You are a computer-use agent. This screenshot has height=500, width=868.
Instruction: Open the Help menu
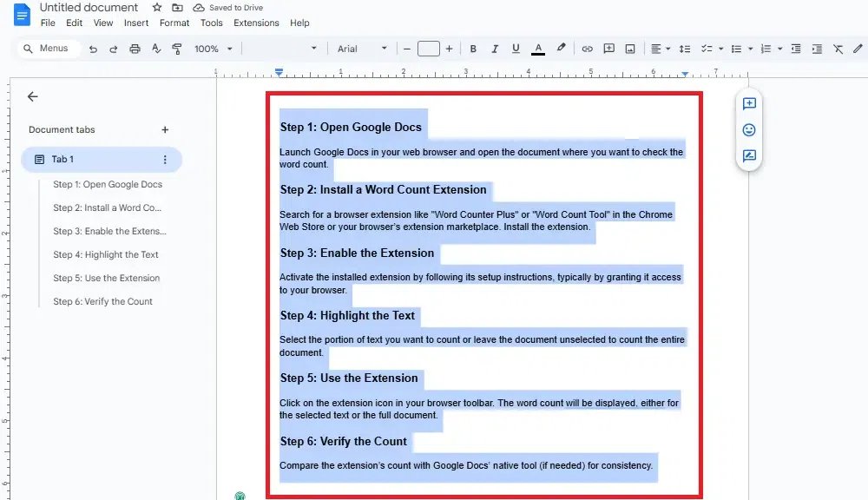click(x=299, y=23)
